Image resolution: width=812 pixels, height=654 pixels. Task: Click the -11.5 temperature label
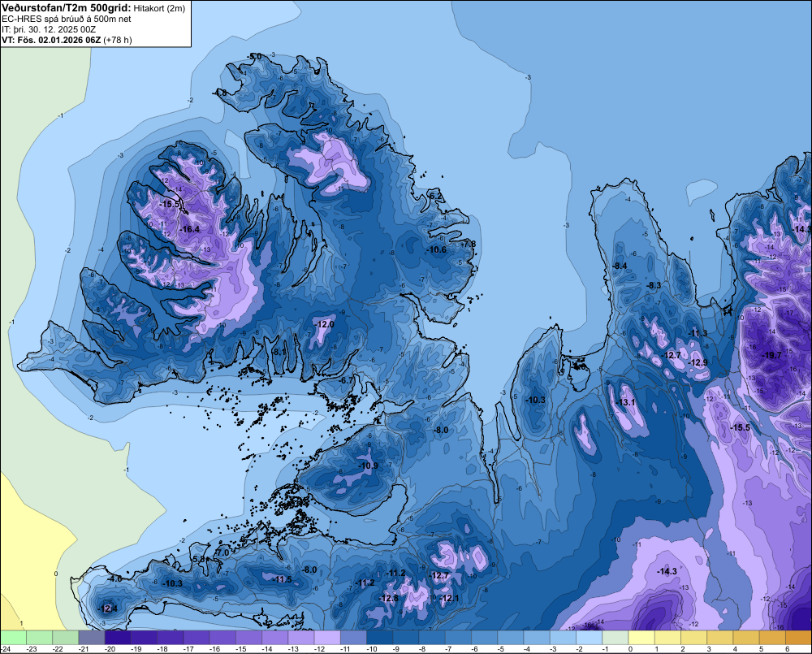(283, 580)
